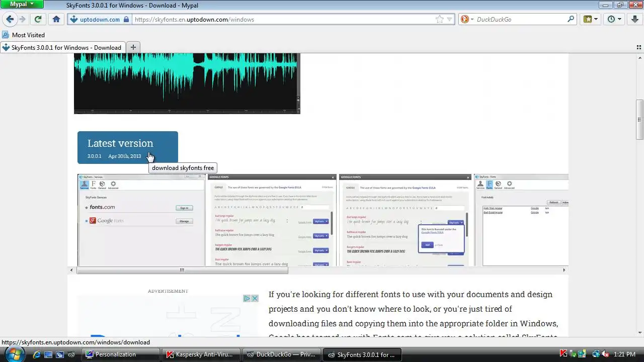Click Show Desktop in quick launch
644x362 pixels.
click(48, 354)
